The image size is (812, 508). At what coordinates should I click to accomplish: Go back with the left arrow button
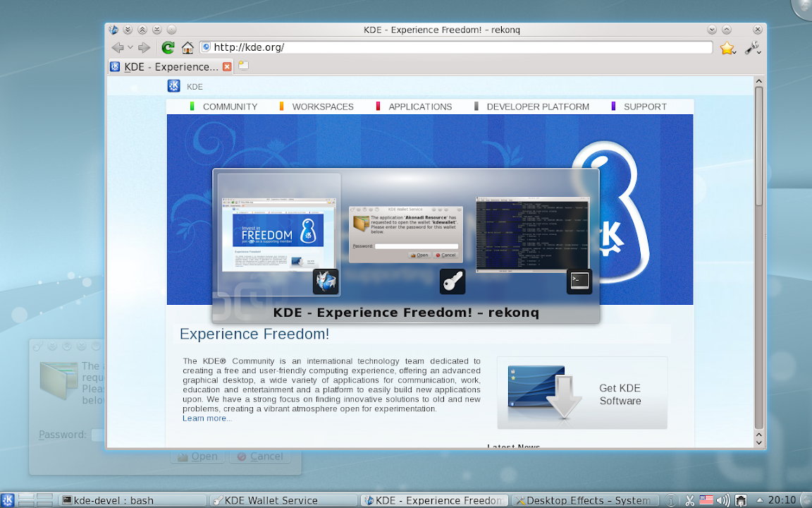click(118, 48)
